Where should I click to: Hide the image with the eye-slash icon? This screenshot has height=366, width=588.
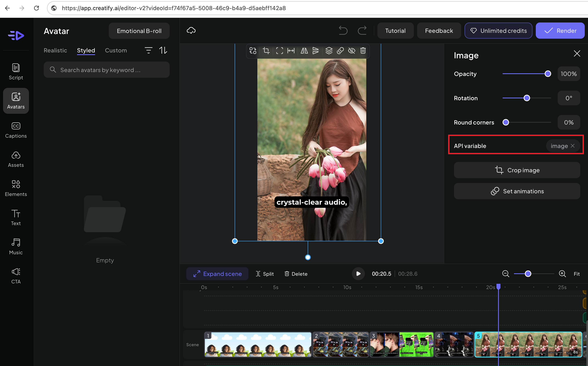(x=352, y=51)
